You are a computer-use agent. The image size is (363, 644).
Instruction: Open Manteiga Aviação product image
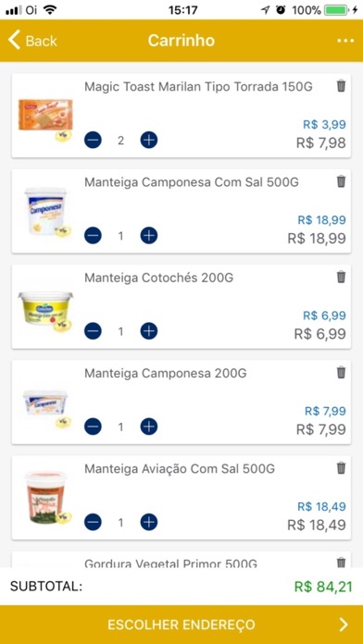click(45, 498)
